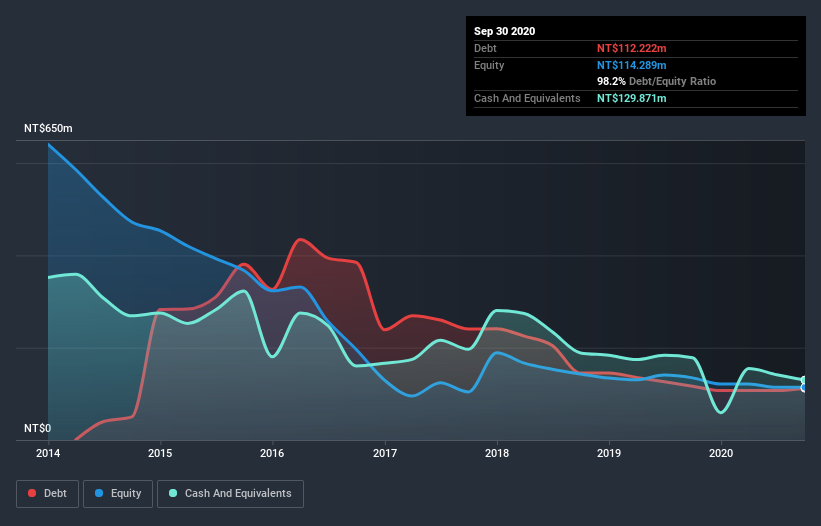
Task: Click the Debt row label in tooltip
Action: 485,48
